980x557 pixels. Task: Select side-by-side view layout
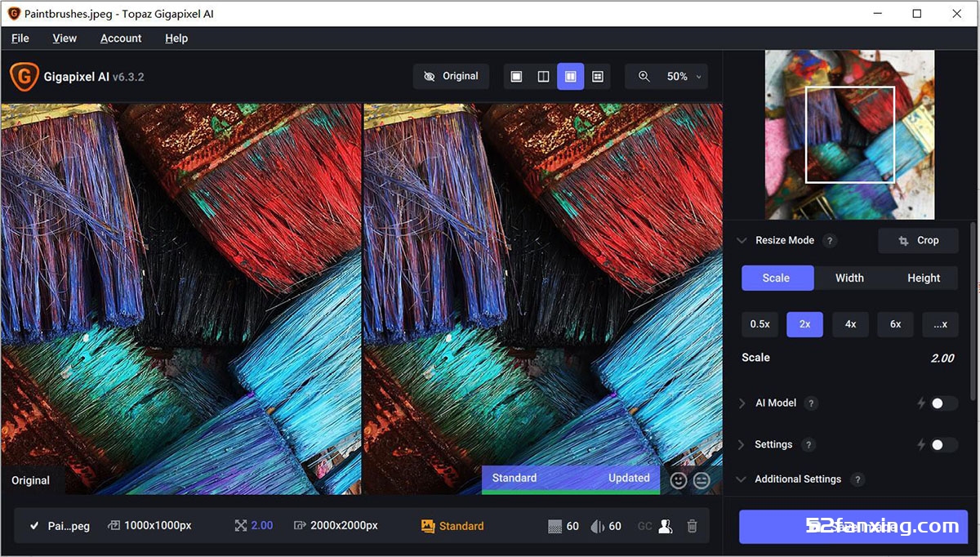tap(570, 76)
